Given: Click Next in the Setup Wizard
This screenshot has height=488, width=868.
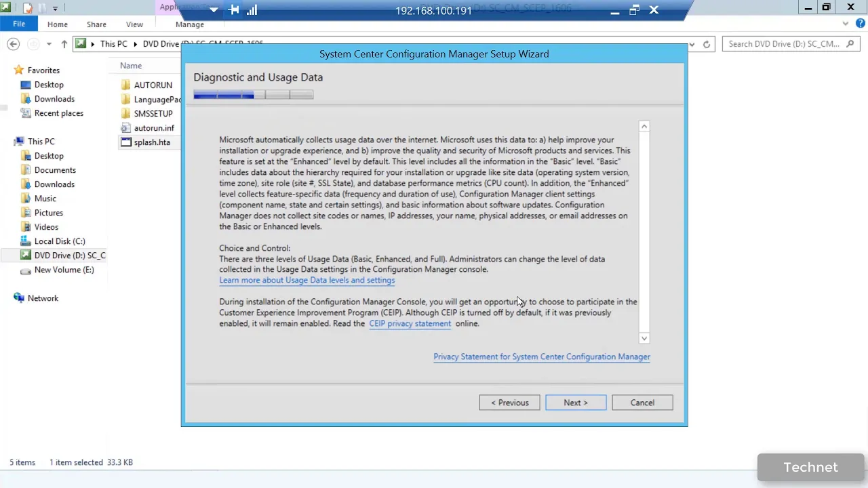Looking at the screenshot, I should coord(576,403).
